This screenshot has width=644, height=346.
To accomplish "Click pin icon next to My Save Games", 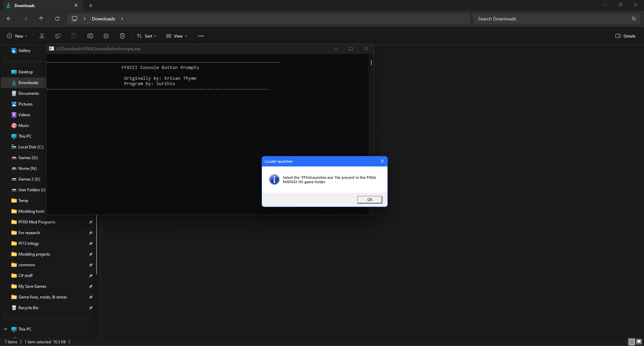I will click(x=91, y=286).
